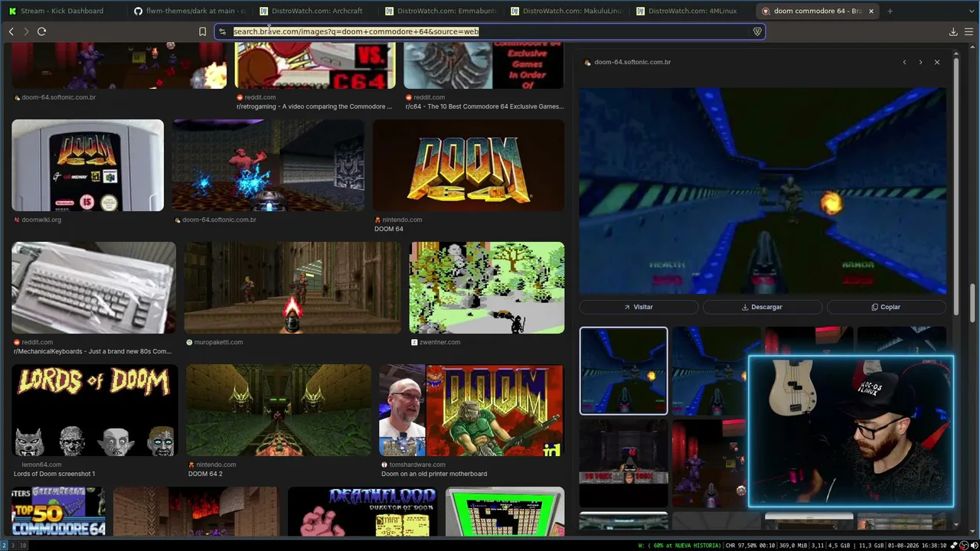This screenshot has height=551, width=980.
Task: Open the large Doom 64 preview image
Action: tap(763, 191)
